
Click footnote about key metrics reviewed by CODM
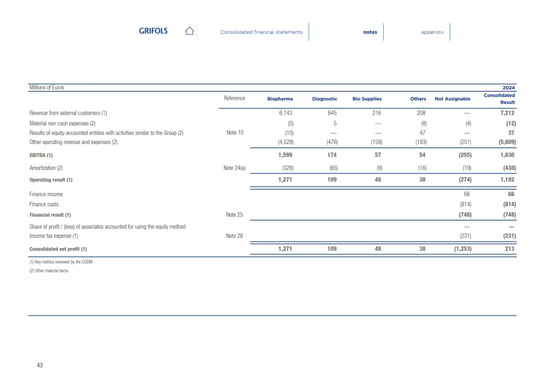[61, 262]
